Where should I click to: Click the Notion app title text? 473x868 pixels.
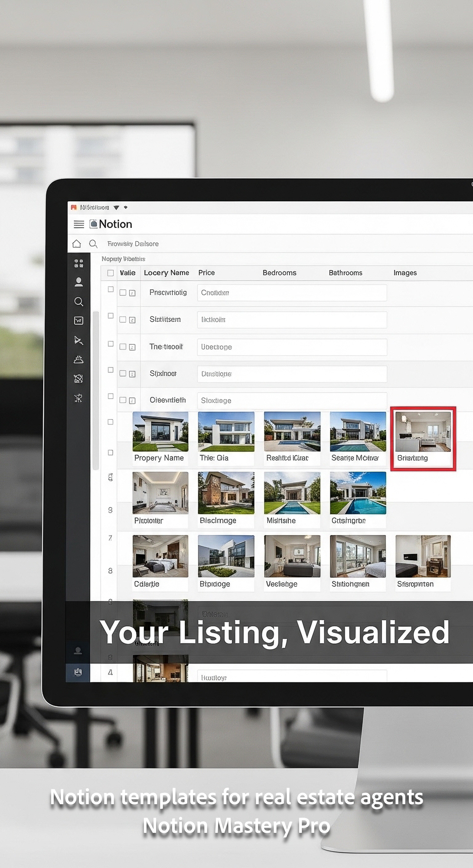pos(115,224)
